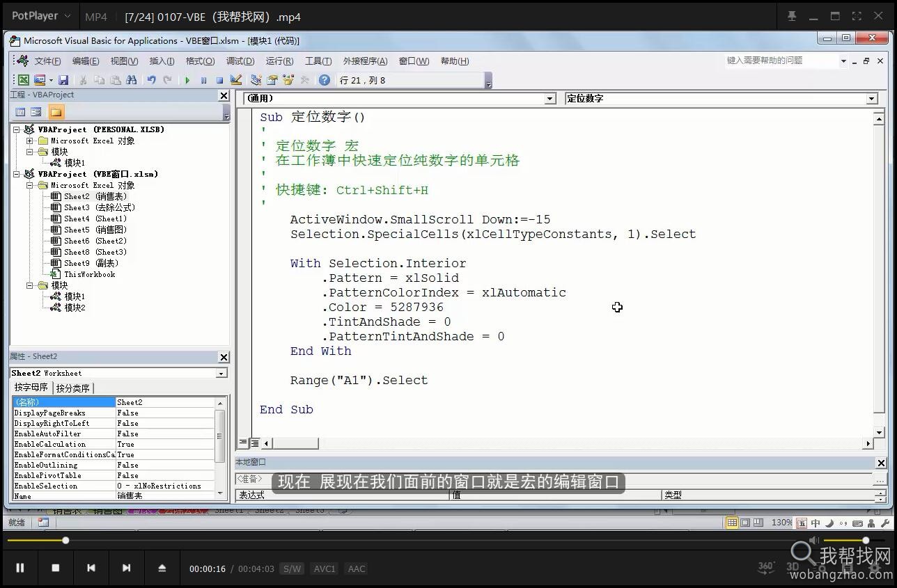The image size is (897, 588).
Task: Click the Reset stop icon in the toolbar
Action: point(219,80)
